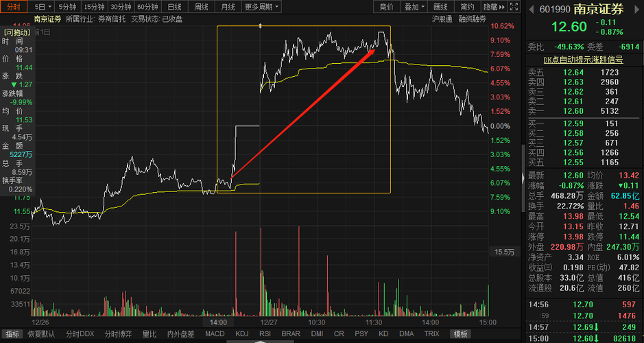Switch to the 月线 monthly chart
644x343 pixels.
pos(228,7)
